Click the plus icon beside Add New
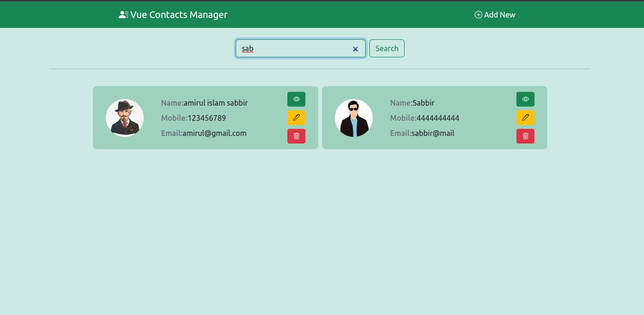Screen dimensions: 644x315 (x=478, y=14)
